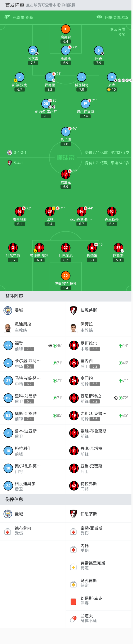Click injury icon next to 德布劳内
The height and width of the screenshot is (644, 133).
click(8, 532)
